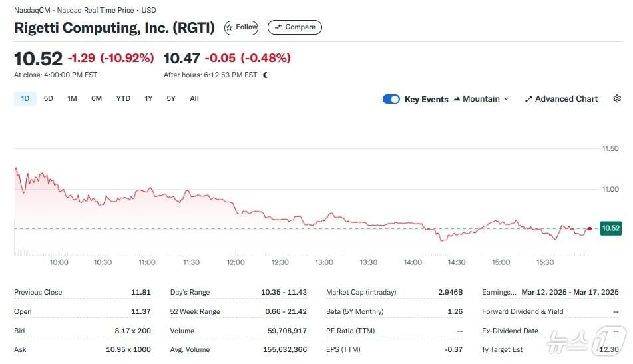633x364 pixels.
Task: Click the after-hours moon icon
Action: (266, 75)
